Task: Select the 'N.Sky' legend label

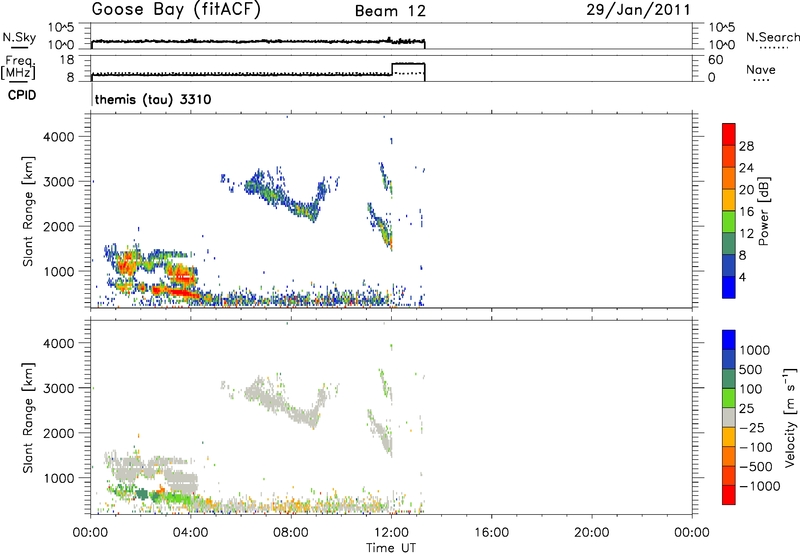Action: 19,37
